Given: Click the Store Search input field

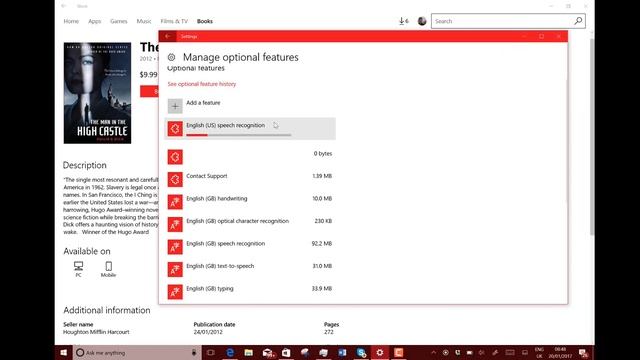Looking at the screenshot, I should (503, 21).
